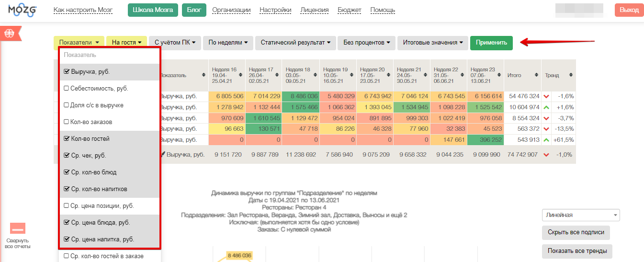Expand the Статический результат dropdown

295,43
